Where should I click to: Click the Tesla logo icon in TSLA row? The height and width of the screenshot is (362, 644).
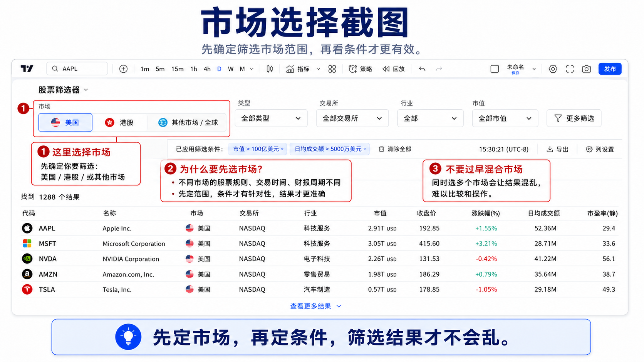(x=27, y=289)
